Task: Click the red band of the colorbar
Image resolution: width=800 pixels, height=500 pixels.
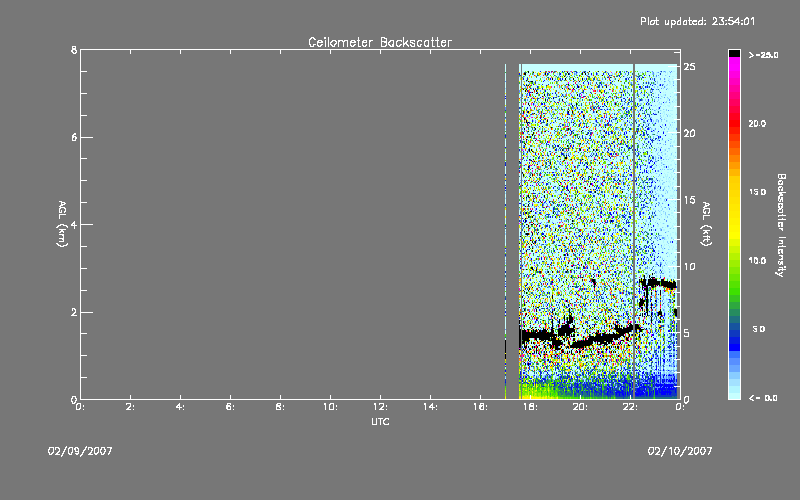Action: (734, 122)
